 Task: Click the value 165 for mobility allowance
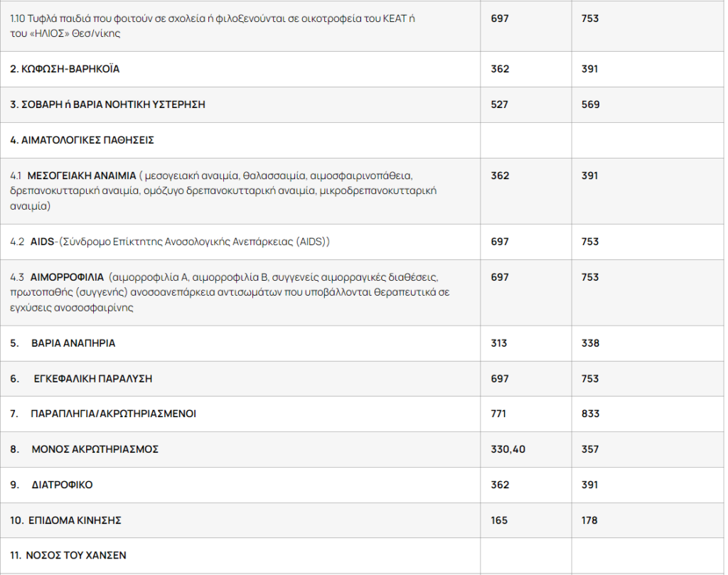point(499,520)
